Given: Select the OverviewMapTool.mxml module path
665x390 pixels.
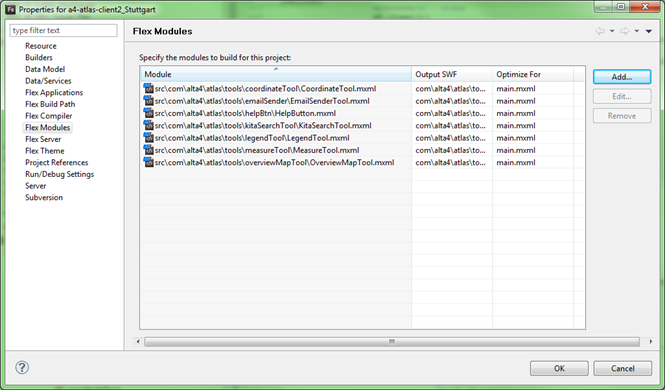Looking at the screenshot, I should [274, 162].
